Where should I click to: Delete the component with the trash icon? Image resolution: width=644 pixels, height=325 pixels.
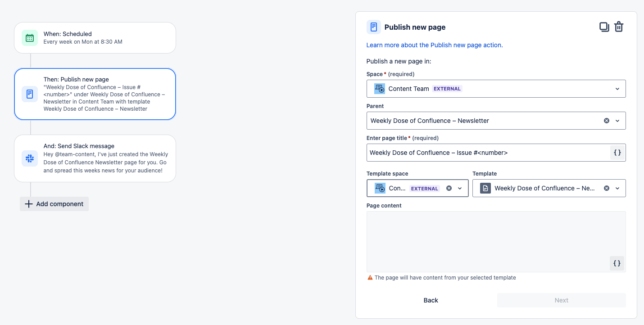click(x=619, y=27)
